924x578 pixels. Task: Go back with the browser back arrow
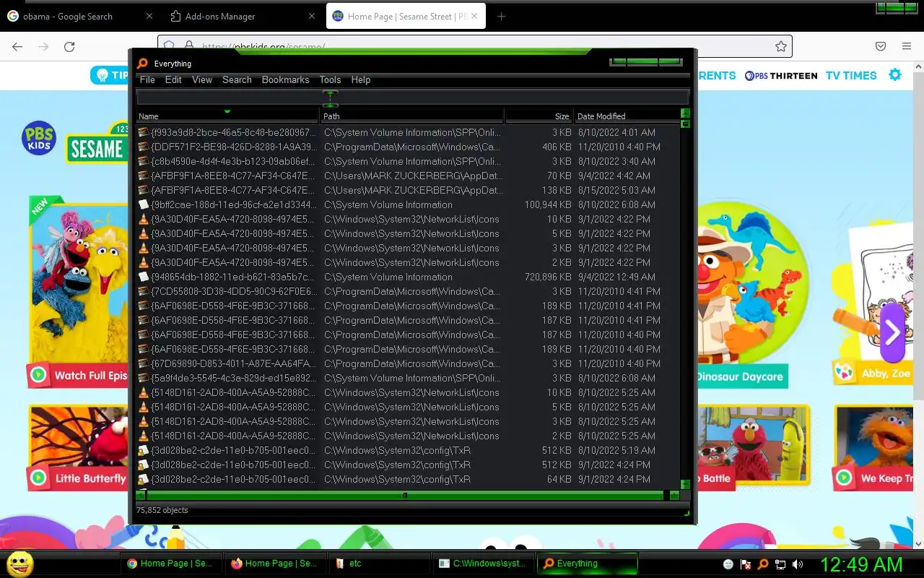(x=17, y=46)
